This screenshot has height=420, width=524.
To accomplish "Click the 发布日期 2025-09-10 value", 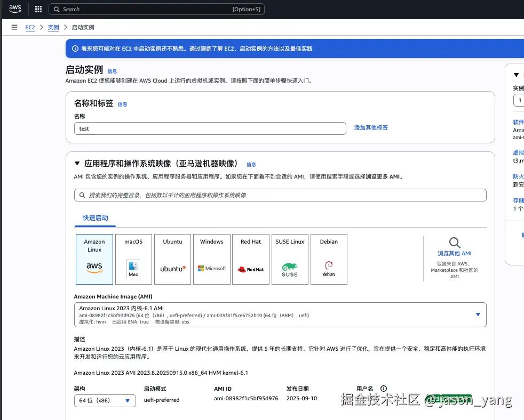I will (x=302, y=398).
